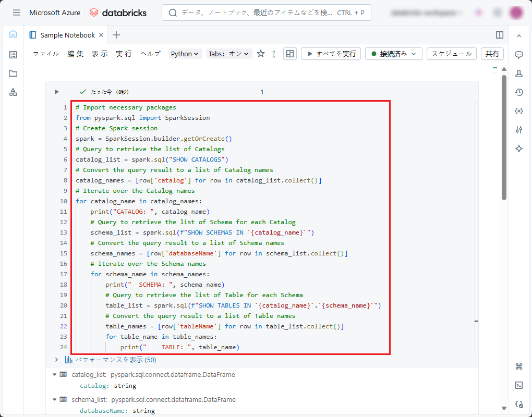Image resolution: width=532 pixels, height=417 pixels.
Task: Open the variables explorer icon
Action: click(x=518, y=111)
